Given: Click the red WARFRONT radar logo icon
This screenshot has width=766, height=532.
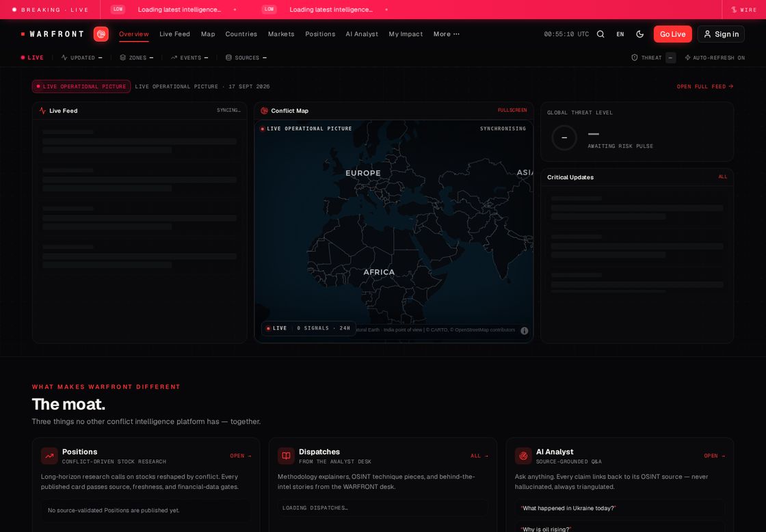Looking at the screenshot, I should (101, 34).
